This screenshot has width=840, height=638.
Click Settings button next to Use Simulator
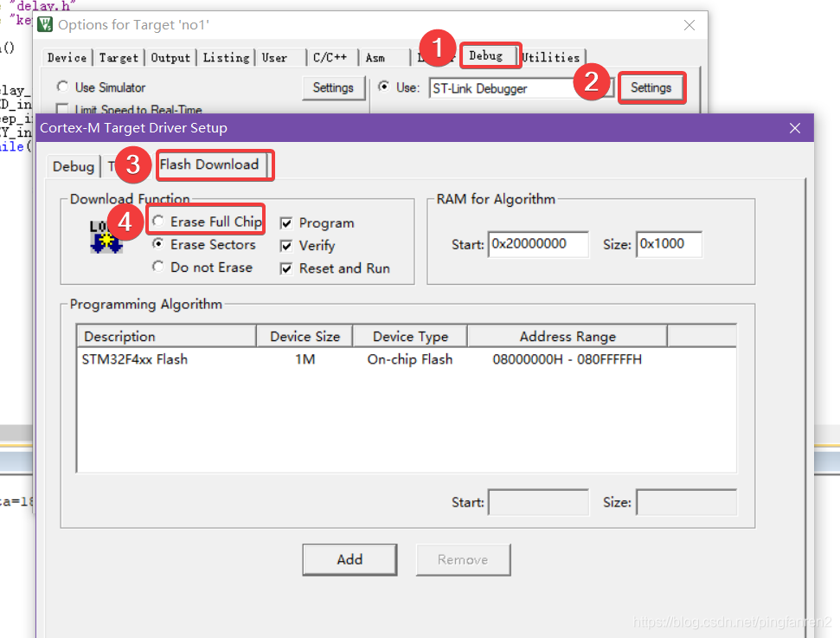[333, 87]
